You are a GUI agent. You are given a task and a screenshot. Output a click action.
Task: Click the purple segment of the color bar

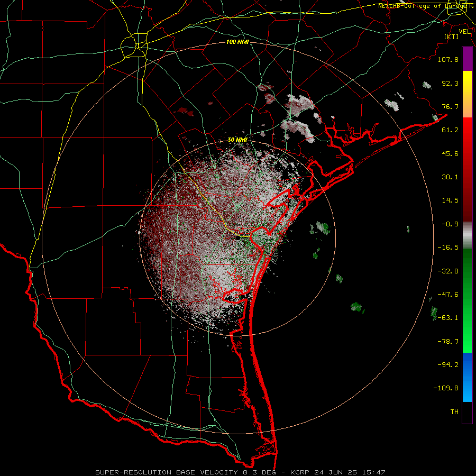pyautogui.click(x=467, y=59)
